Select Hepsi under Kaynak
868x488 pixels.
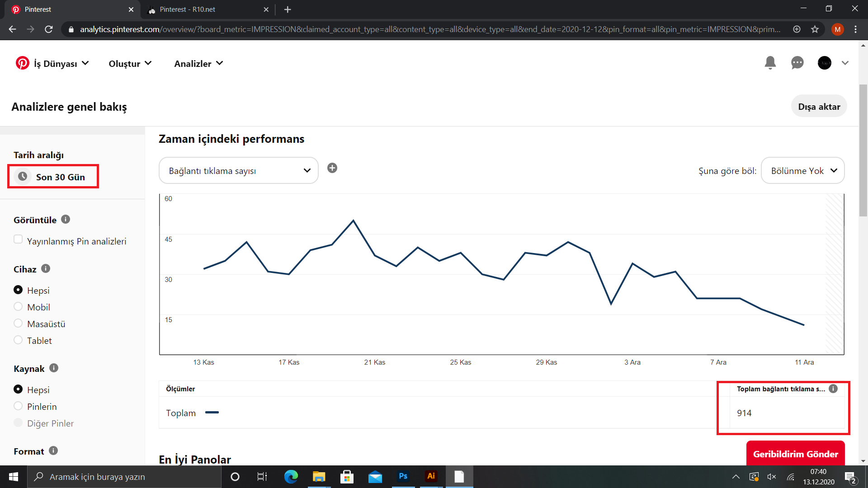[18, 389]
